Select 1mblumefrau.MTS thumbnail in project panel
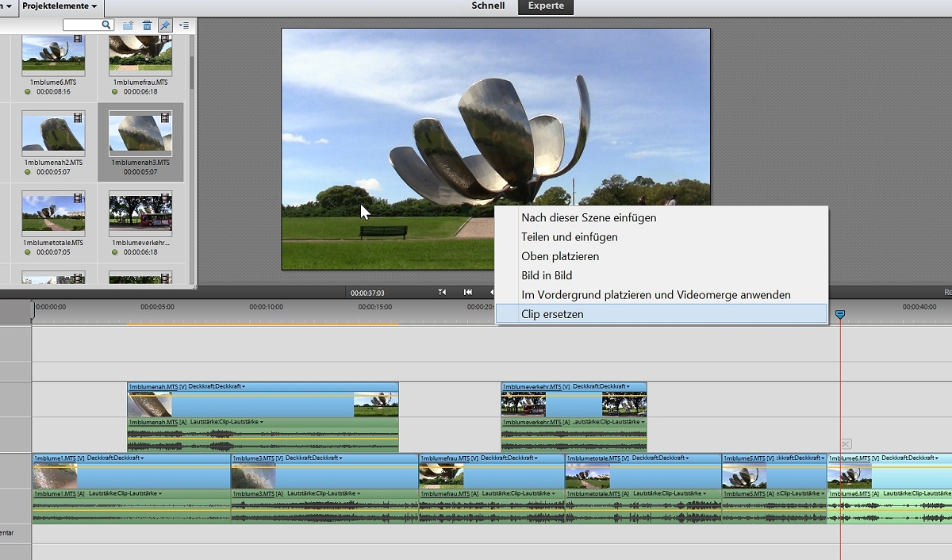 [x=140, y=56]
